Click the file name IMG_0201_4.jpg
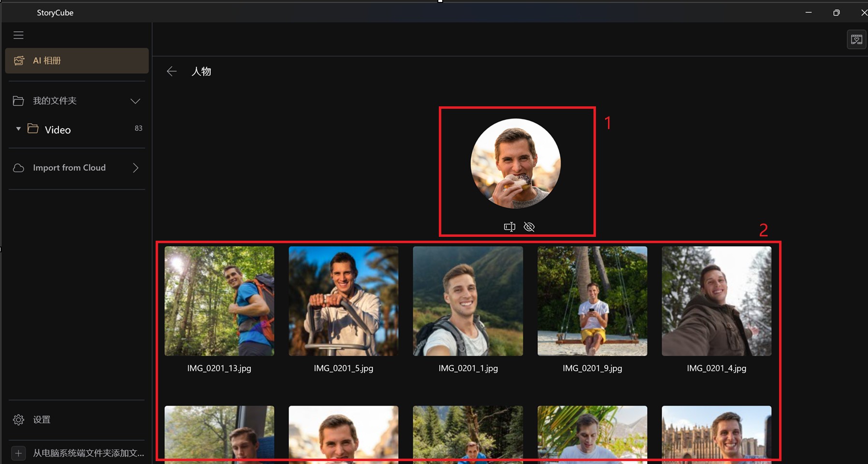 point(717,368)
